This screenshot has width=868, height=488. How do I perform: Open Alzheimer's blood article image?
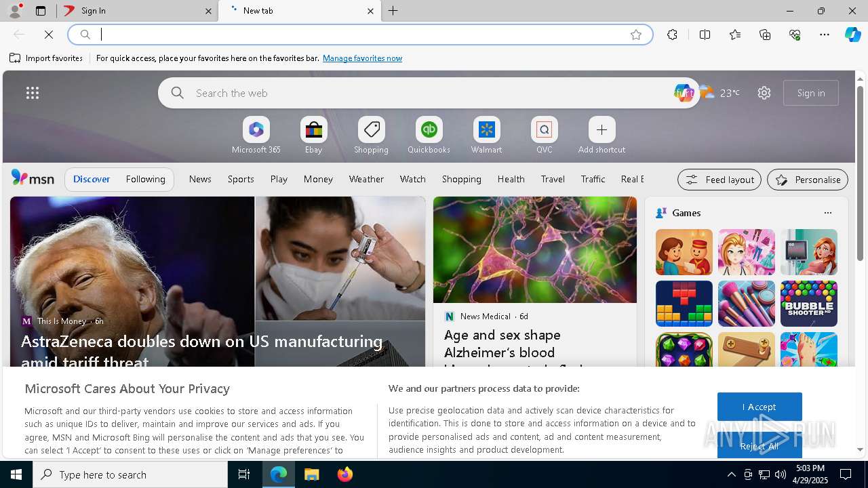coord(535,249)
